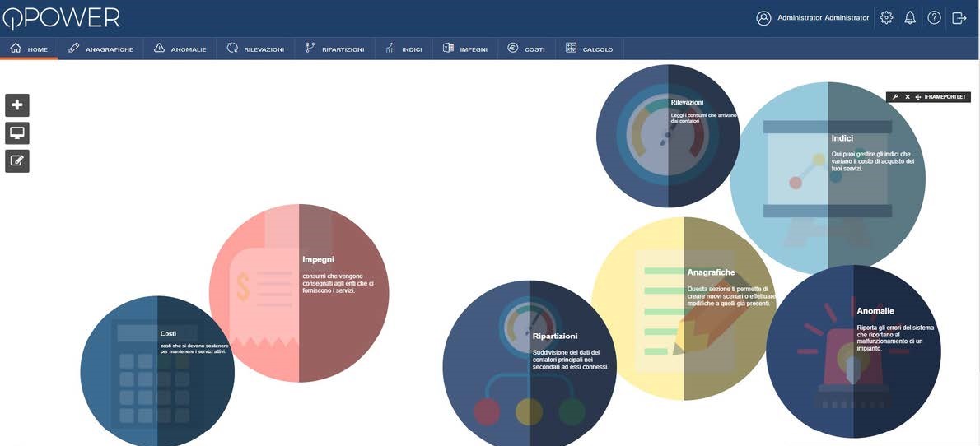Click the plus add button in left sidebar
Screen dimensions: 980x446
(x=17, y=105)
